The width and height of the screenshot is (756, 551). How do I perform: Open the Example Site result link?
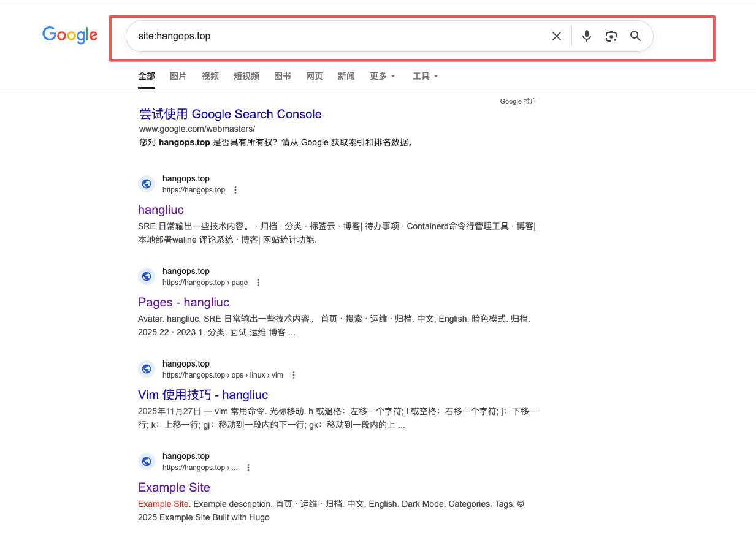[x=174, y=487]
